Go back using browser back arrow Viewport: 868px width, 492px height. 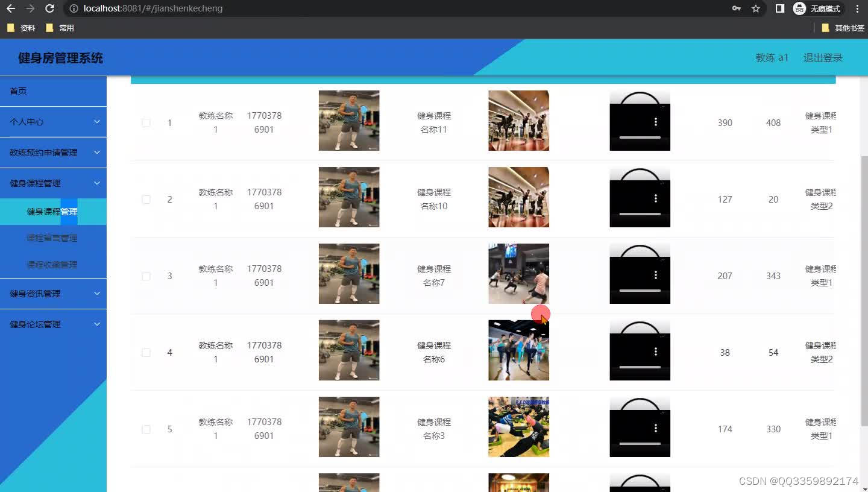(11, 8)
